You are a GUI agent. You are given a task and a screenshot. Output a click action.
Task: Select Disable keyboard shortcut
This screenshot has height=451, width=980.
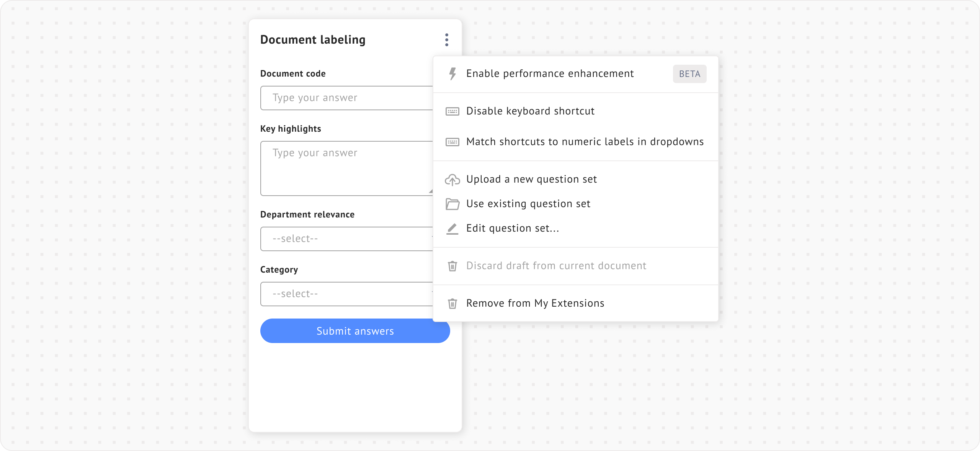530,111
